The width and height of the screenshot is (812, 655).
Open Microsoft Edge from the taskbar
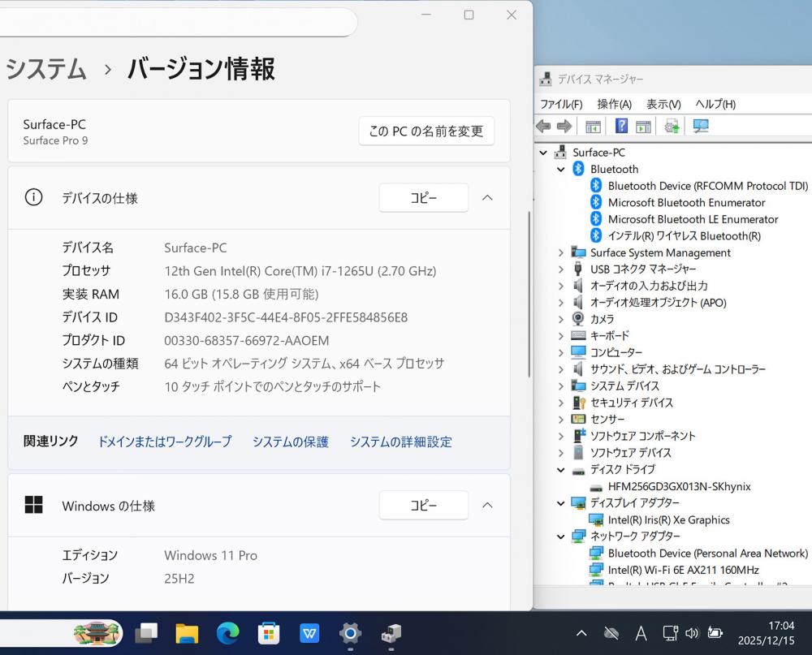(x=228, y=633)
